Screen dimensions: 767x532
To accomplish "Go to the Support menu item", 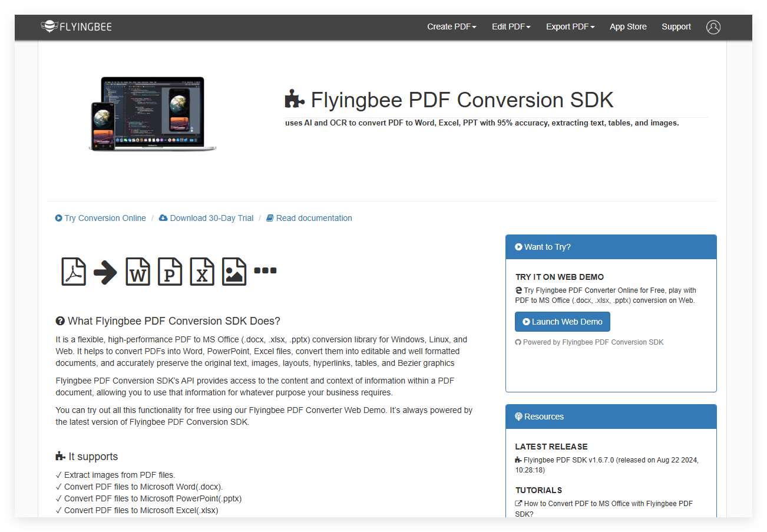I will pos(676,27).
